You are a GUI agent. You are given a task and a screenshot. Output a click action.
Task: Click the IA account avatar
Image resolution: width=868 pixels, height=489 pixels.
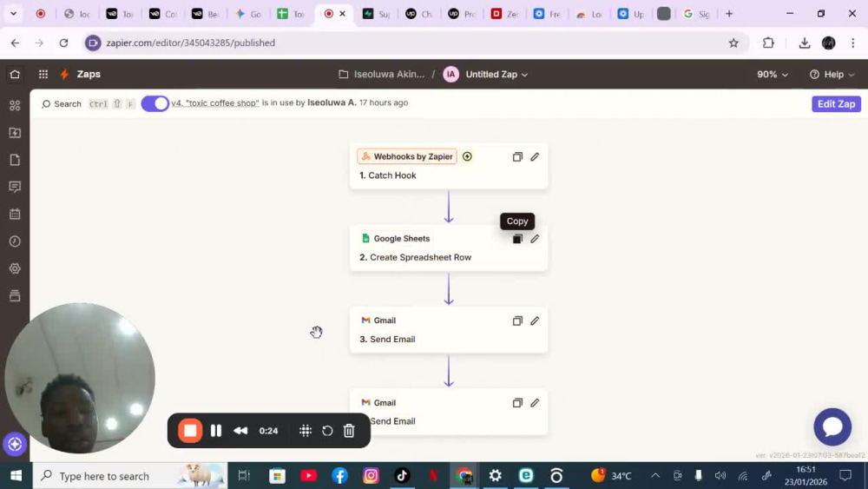451,74
